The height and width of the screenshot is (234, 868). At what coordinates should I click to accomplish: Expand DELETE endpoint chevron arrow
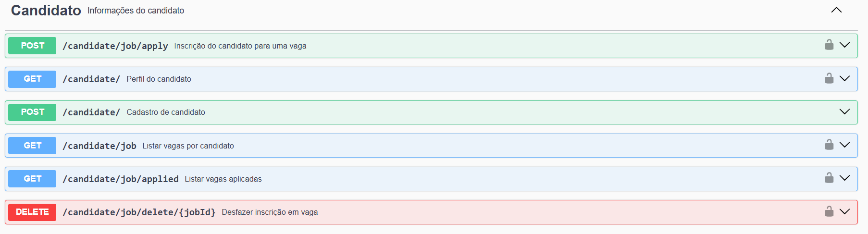pyautogui.click(x=844, y=211)
